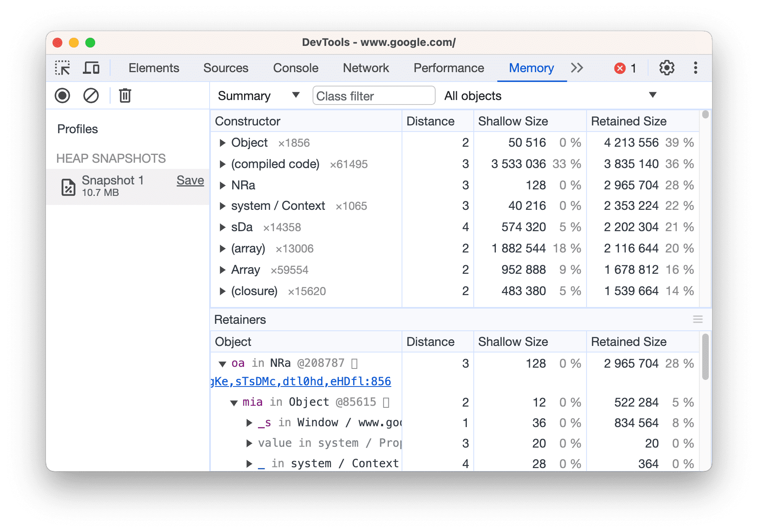Toggle the device toolbar
This screenshot has width=758, height=532.
pyautogui.click(x=91, y=68)
